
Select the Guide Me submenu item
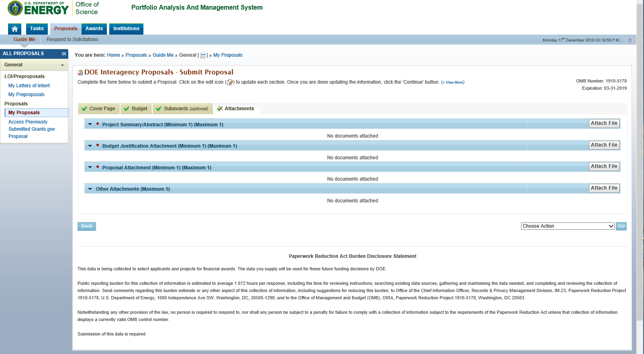25,39
